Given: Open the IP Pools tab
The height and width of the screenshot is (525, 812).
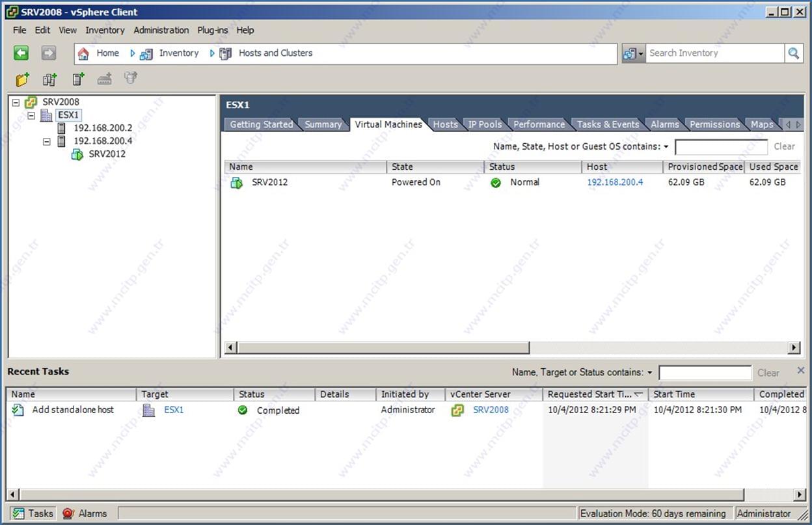Looking at the screenshot, I should (x=485, y=124).
